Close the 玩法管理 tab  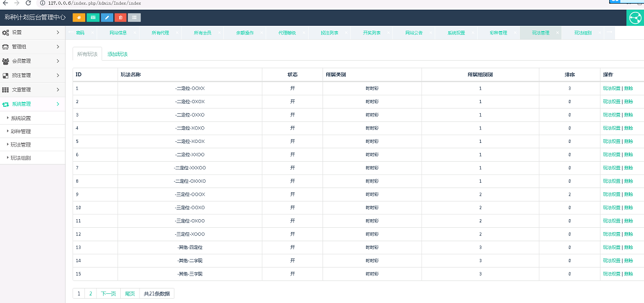(x=558, y=33)
